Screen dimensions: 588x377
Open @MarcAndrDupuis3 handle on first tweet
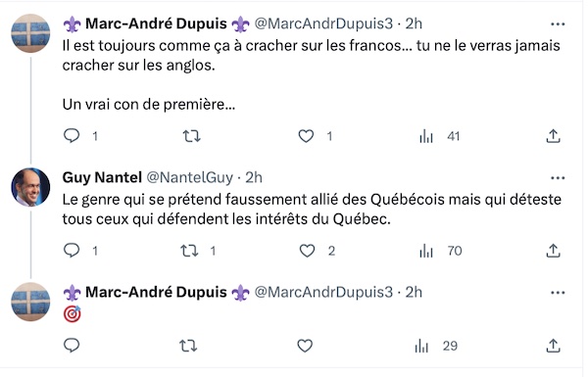[323, 24]
